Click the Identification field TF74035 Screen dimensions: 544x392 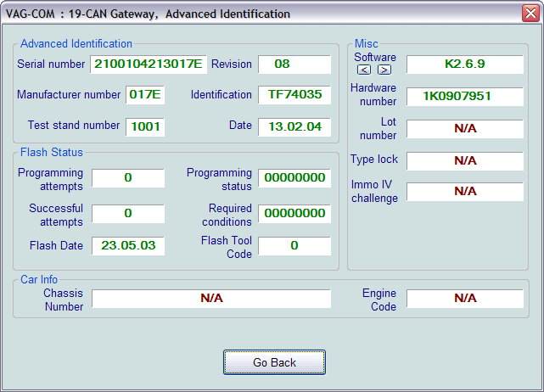[x=294, y=95]
